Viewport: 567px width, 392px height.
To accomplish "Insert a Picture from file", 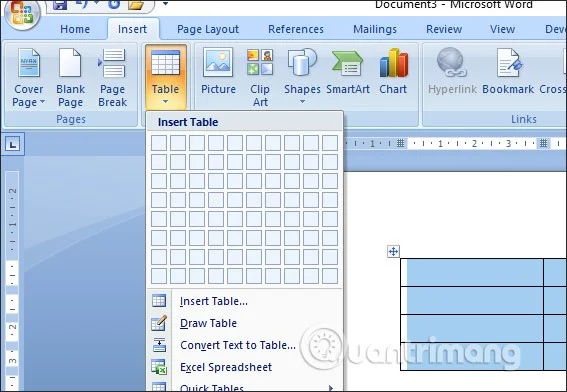I will (x=218, y=72).
